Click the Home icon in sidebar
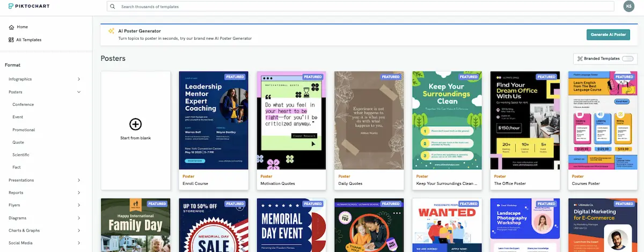This screenshot has height=252, width=644. point(11,27)
